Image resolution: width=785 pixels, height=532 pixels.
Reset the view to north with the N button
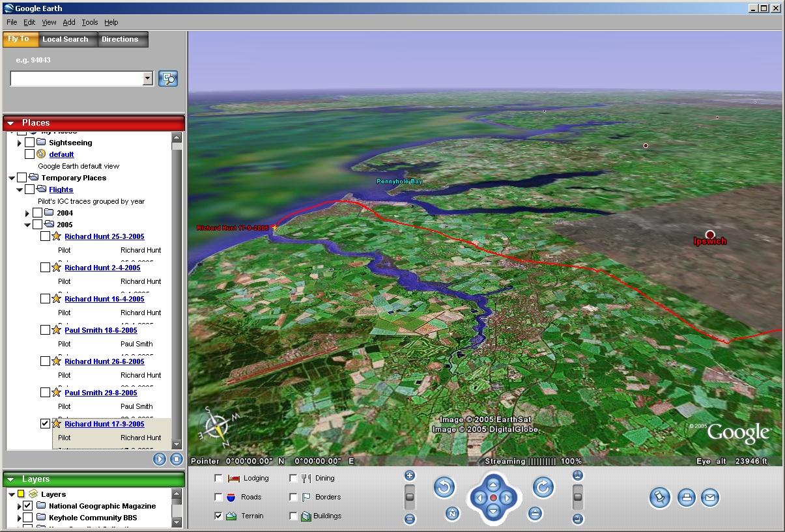click(x=452, y=514)
